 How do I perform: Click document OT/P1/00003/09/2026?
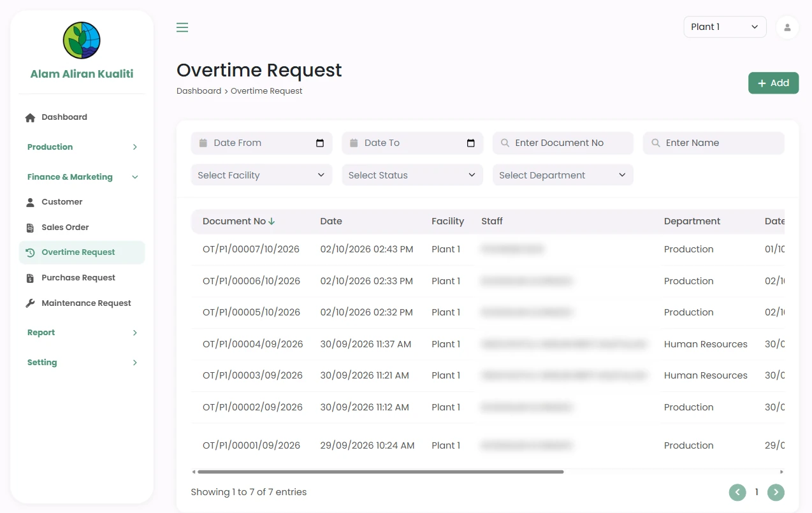tap(252, 375)
